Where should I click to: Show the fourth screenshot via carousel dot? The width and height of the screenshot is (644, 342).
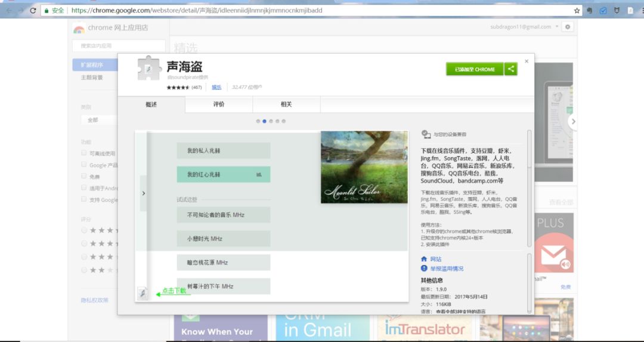point(277,121)
